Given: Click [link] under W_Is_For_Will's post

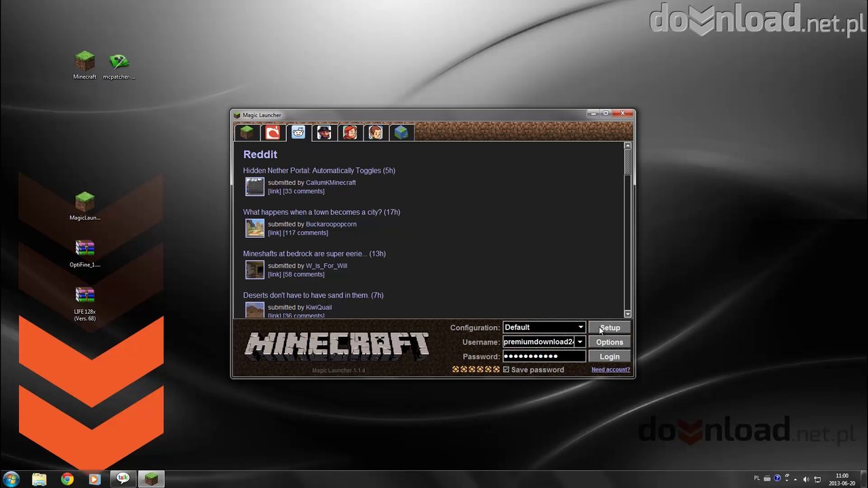Looking at the screenshot, I should [x=275, y=274].
